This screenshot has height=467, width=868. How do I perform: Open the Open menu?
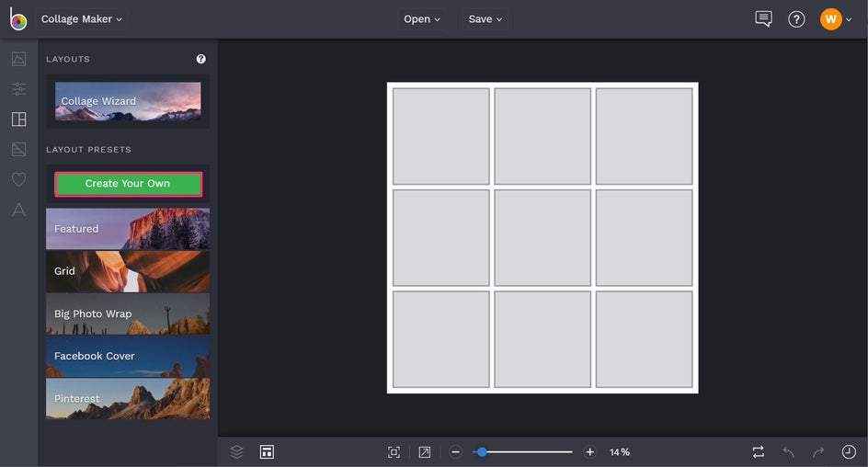tap(422, 18)
